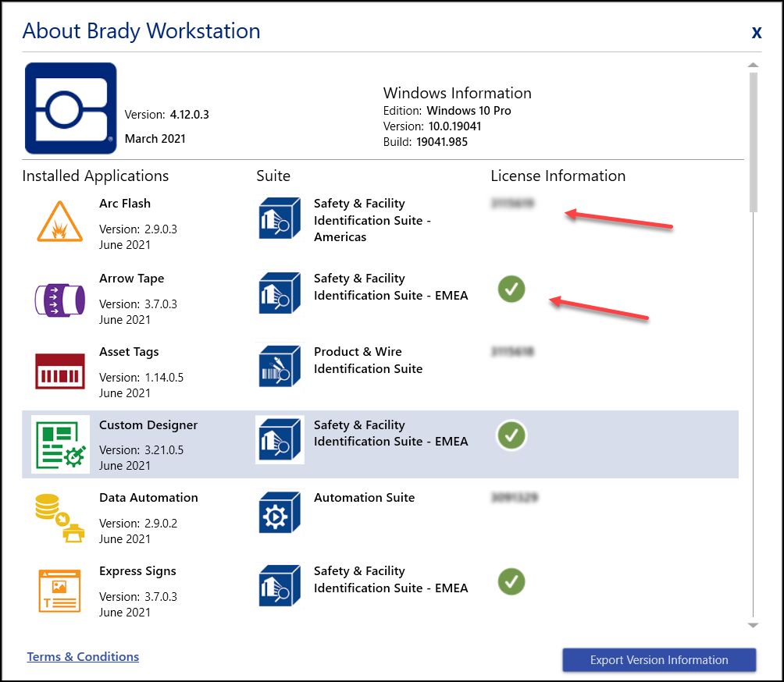Open the Express Signs application icon

(59, 591)
